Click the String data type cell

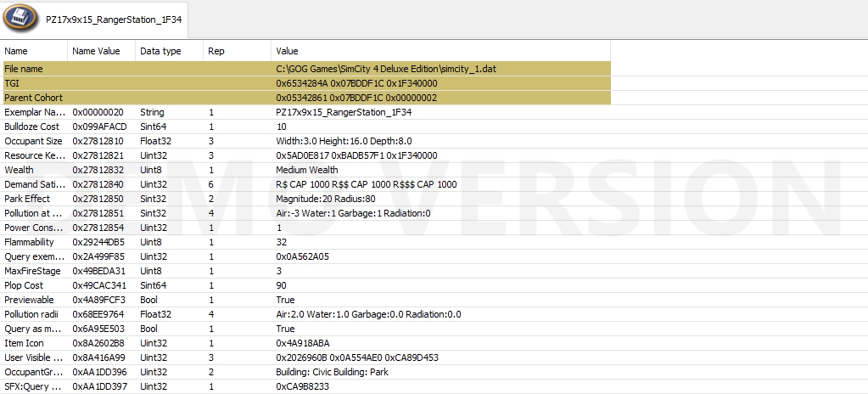coord(152,112)
